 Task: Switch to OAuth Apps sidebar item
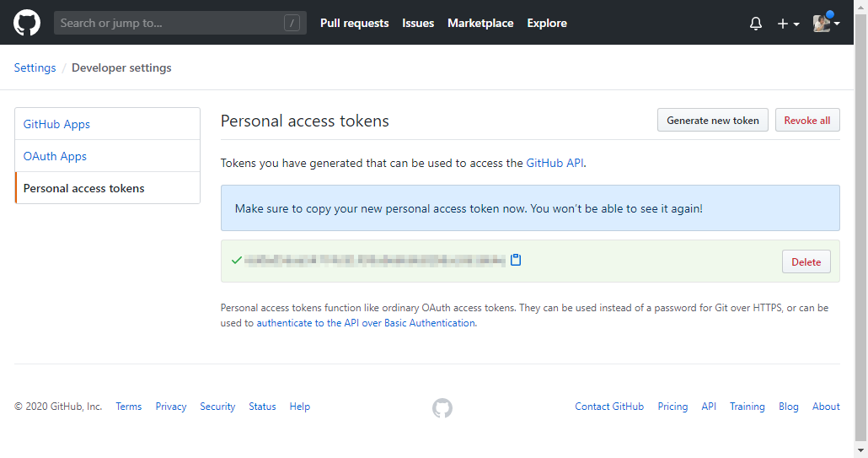tap(55, 156)
